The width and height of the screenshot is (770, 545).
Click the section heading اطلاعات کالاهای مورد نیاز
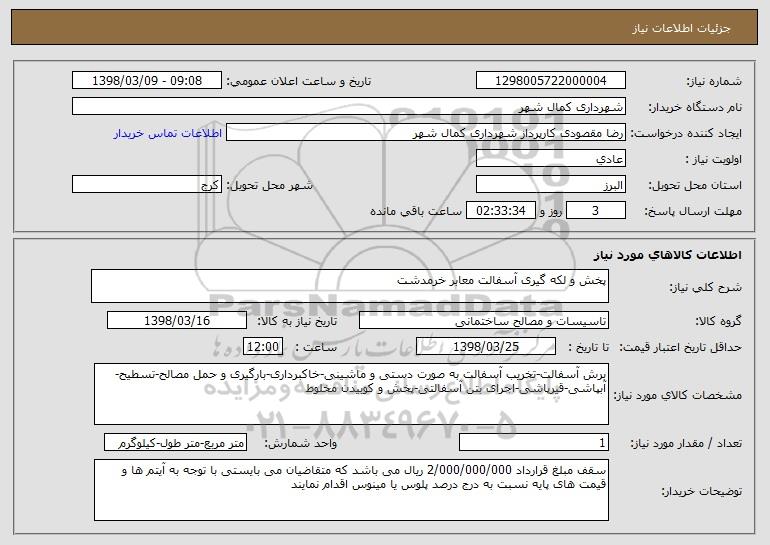pos(667,255)
